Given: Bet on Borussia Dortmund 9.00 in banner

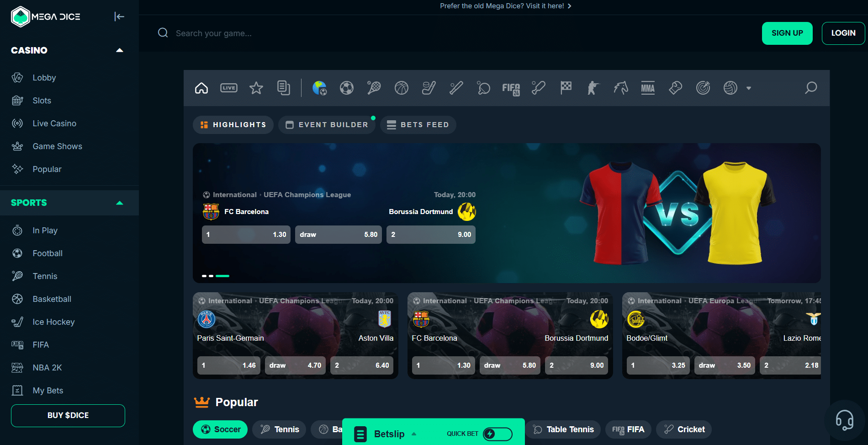Looking at the screenshot, I should pos(431,235).
